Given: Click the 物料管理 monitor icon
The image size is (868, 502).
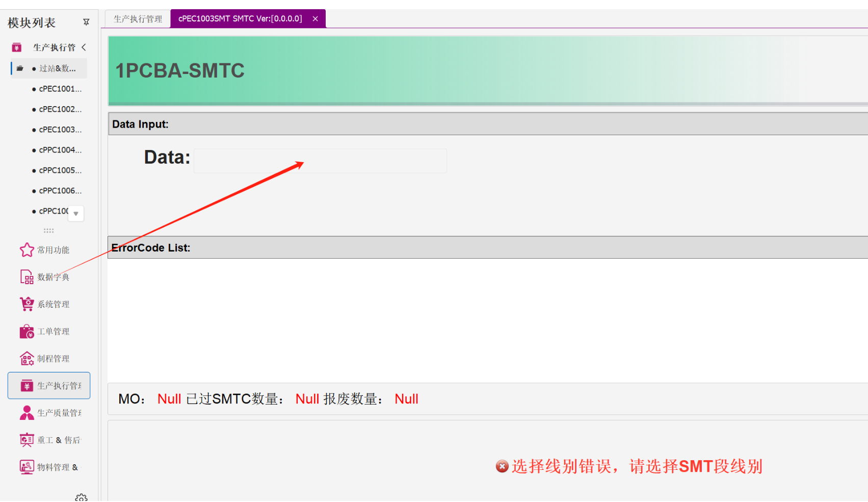Looking at the screenshot, I should tap(27, 467).
